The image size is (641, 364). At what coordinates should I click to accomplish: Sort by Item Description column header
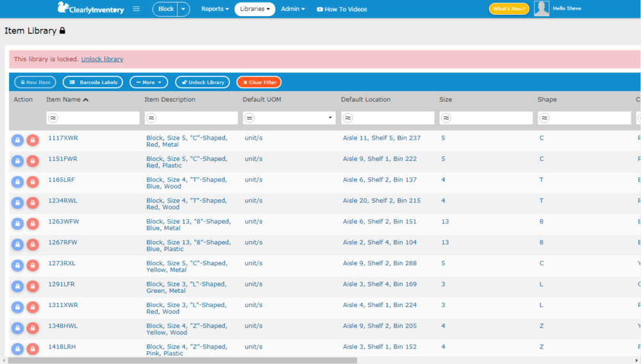pyautogui.click(x=170, y=99)
